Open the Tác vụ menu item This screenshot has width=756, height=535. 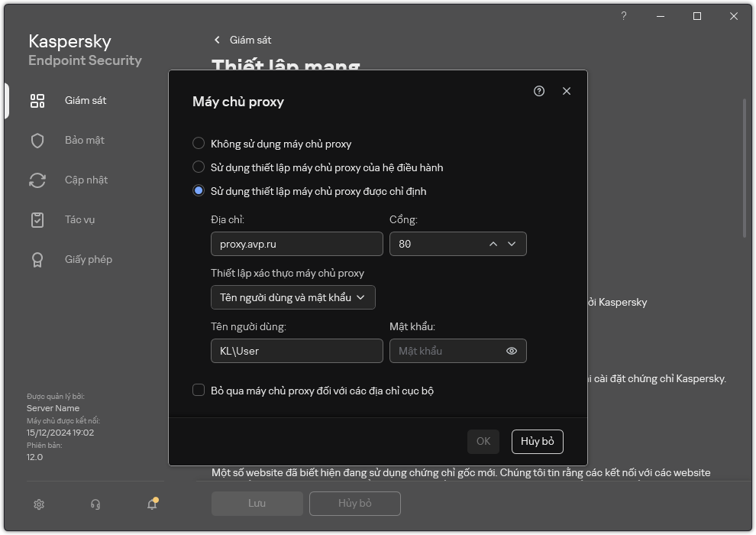click(x=79, y=219)
